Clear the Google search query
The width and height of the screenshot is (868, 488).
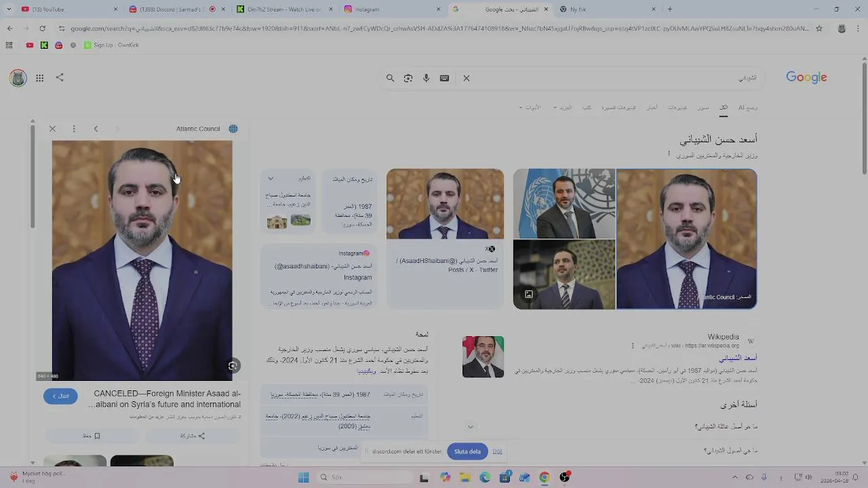coord(467,78)
